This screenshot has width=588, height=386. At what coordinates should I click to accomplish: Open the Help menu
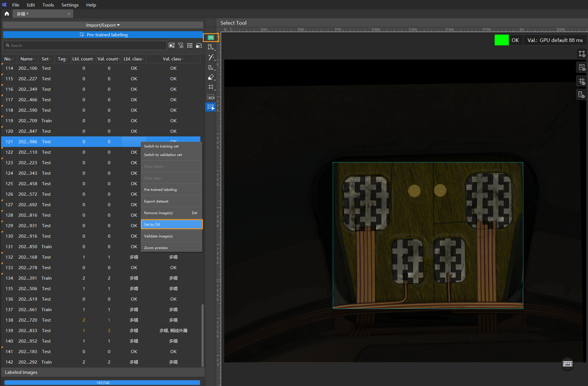coord(91,5)
